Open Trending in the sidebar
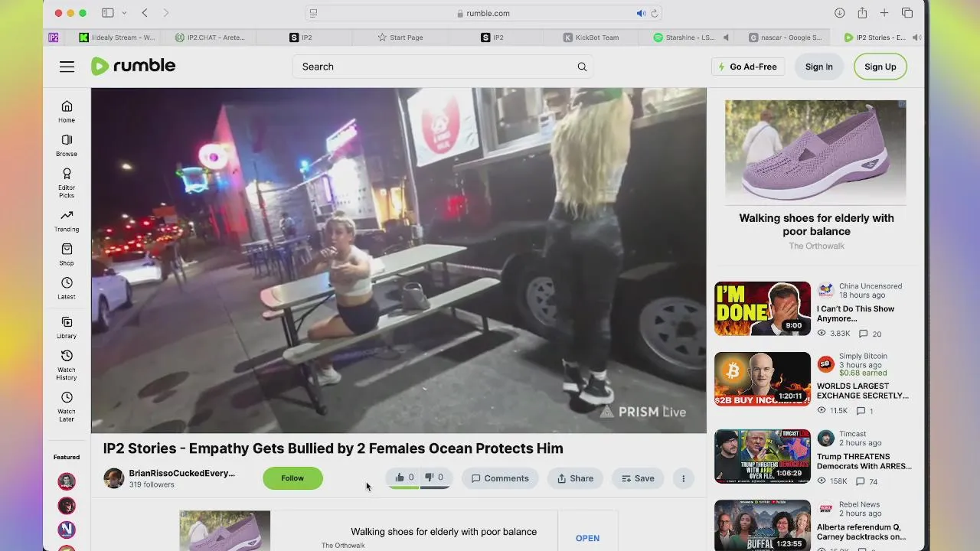The width and height of the screenshot is (980, 551). point(67,220)
